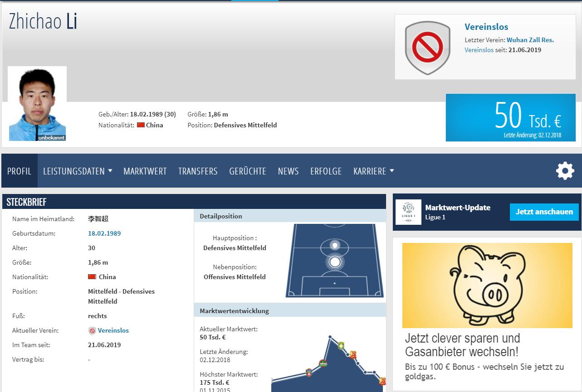Open the settings gear in the navigation bar

565,171
